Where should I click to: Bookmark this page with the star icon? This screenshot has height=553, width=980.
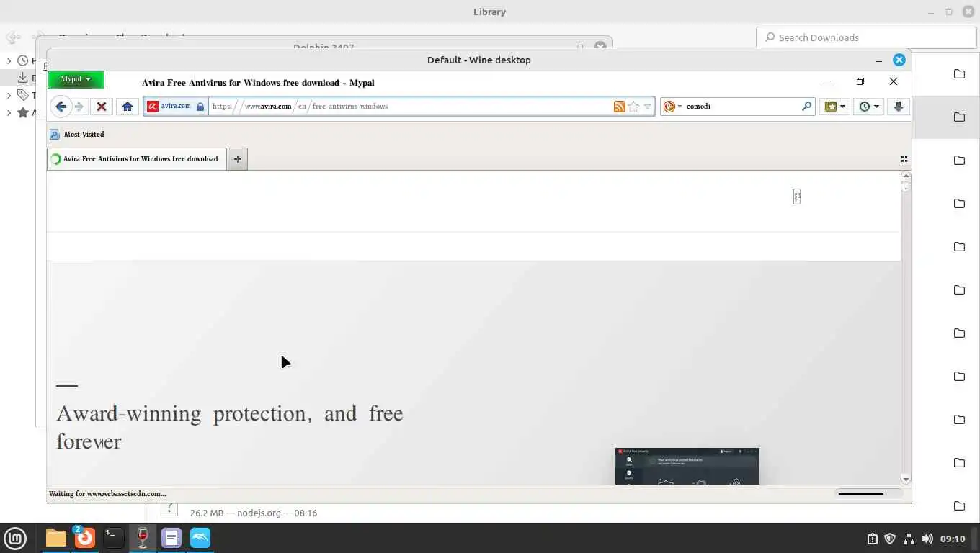633,107
